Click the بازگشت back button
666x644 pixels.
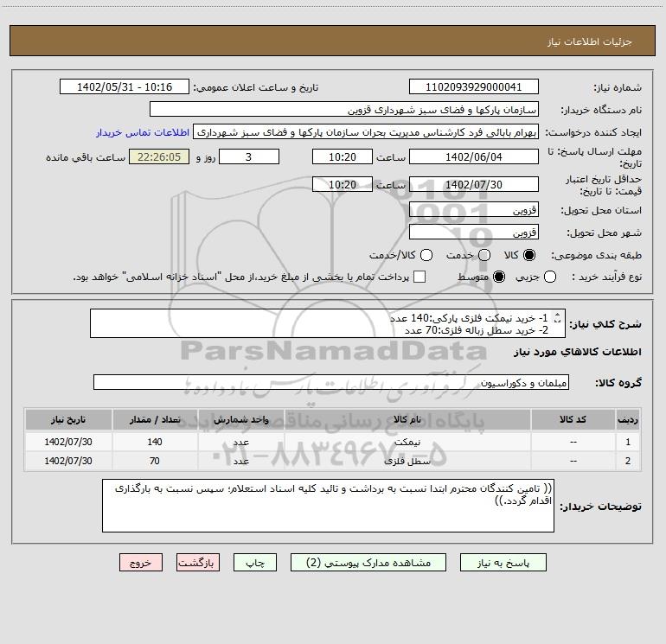(198, 563)
